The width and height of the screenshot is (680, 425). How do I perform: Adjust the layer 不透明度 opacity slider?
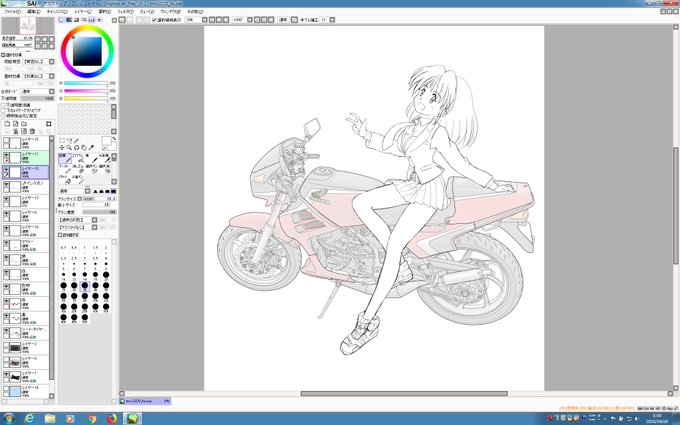point(37,98)
